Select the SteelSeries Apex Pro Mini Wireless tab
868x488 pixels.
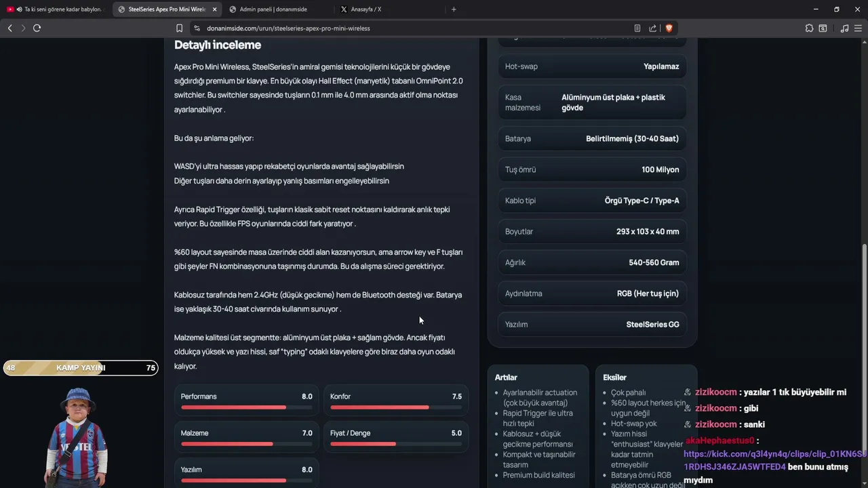tap(167, 9)
